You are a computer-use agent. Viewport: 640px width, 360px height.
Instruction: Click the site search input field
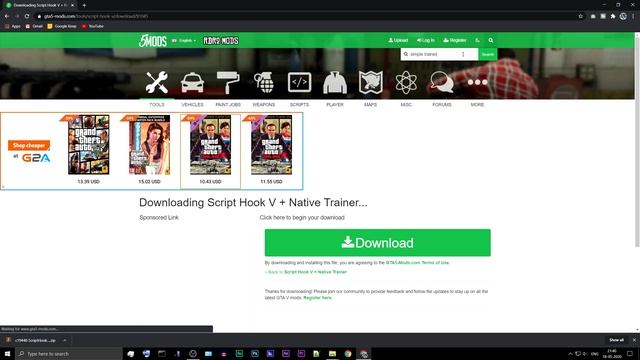439,54
